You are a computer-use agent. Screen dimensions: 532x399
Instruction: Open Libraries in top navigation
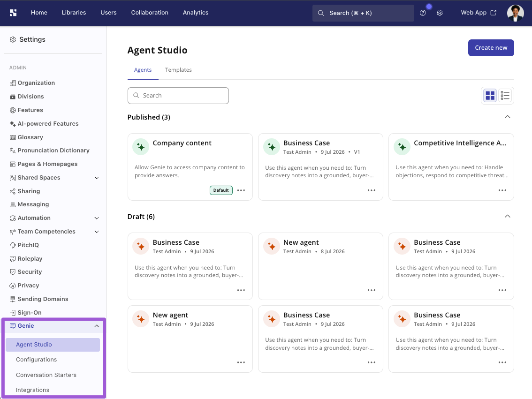click(x=74, y=13)
